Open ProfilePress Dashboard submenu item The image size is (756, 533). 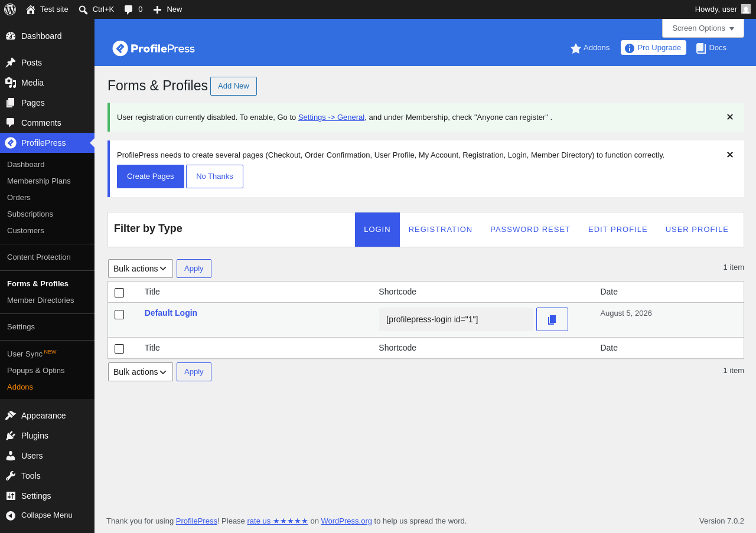[47, 165]
